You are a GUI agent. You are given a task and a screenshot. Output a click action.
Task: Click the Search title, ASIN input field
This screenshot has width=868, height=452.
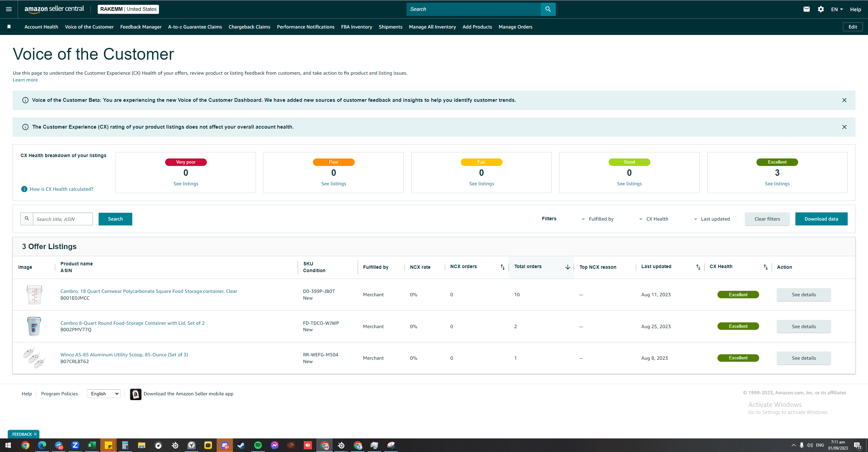[63, 219]
